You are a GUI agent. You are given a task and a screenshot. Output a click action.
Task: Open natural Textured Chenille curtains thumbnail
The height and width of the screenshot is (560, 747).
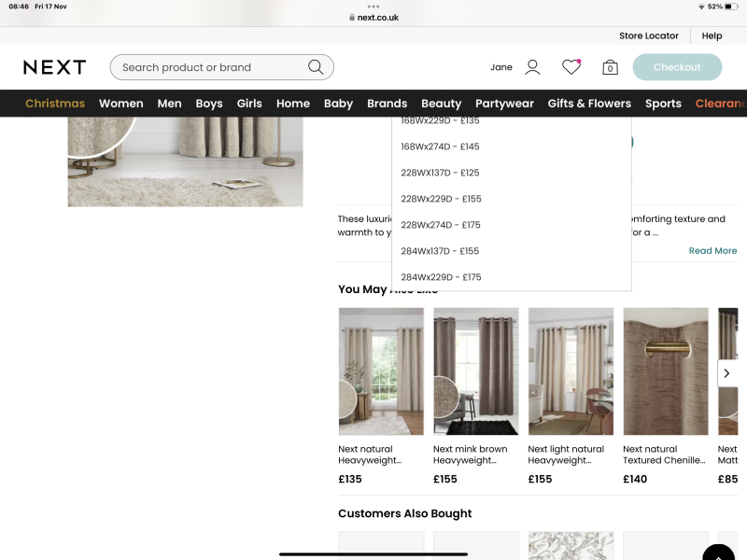pyautogui.click(x=666, y=371)
